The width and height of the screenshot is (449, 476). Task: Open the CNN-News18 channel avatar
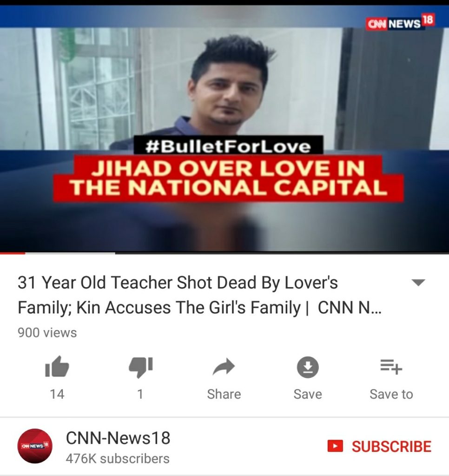(x=35, y=446)
